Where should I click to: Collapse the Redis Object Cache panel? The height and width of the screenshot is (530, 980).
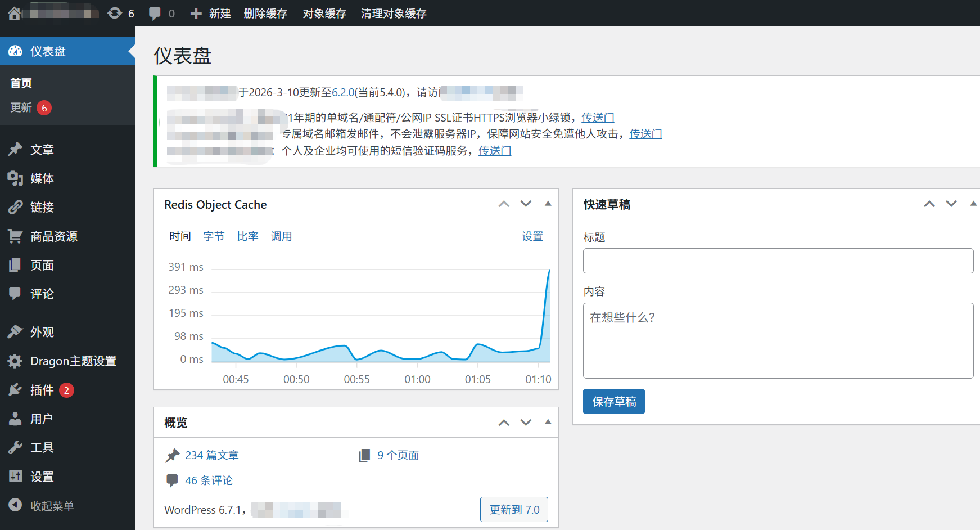point(548,204)
